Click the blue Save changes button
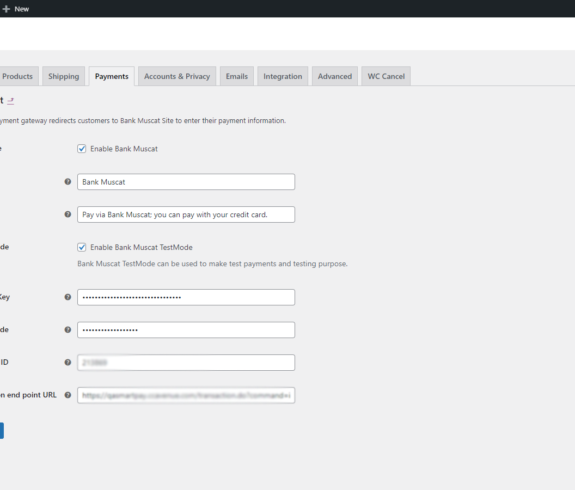Image resolution: width=575 pixels, height=490 pixels. coord(1,431)
